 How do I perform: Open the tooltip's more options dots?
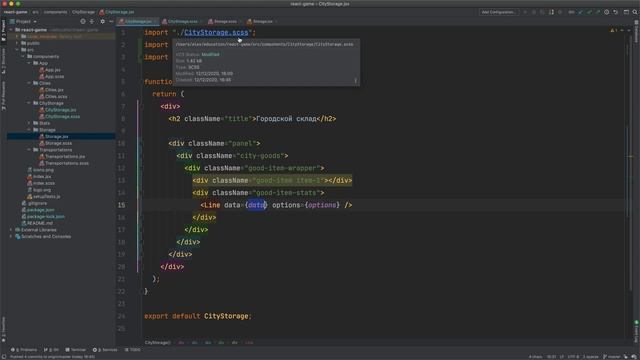356,80
